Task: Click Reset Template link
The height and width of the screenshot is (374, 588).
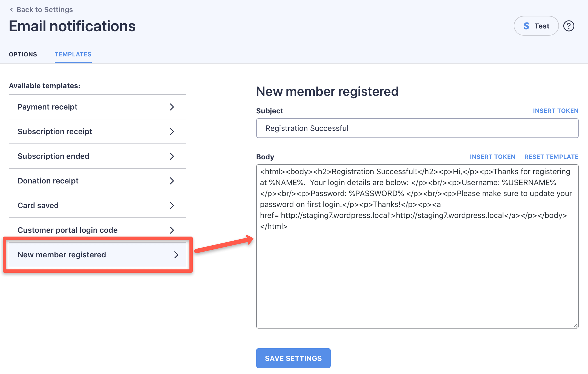Action: (x=551, y=157)
